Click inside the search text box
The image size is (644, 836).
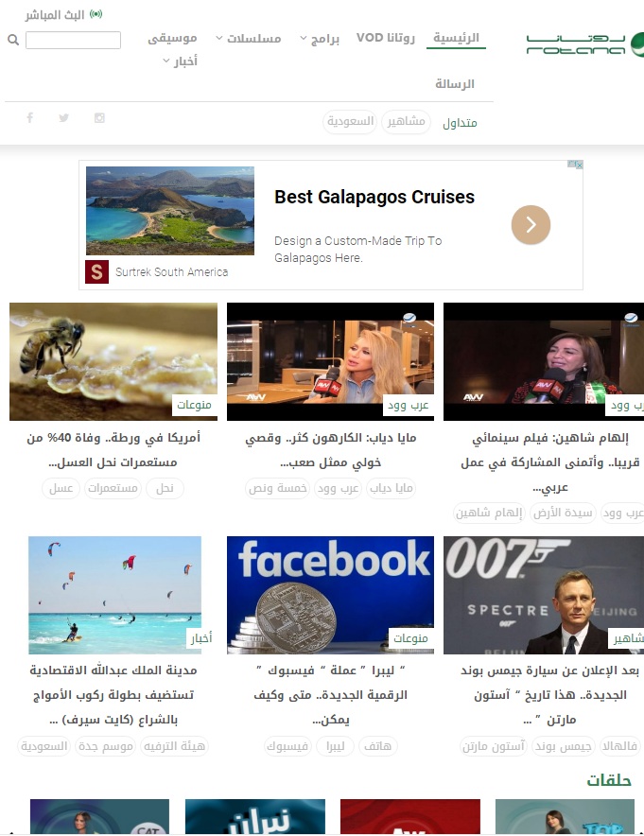tap(73, 40)
